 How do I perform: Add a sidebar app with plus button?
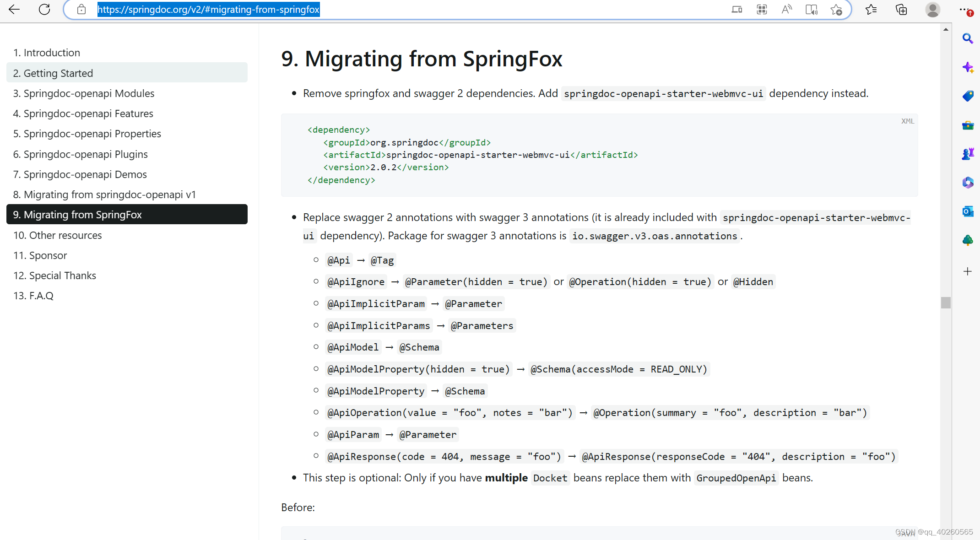[967, 271]
